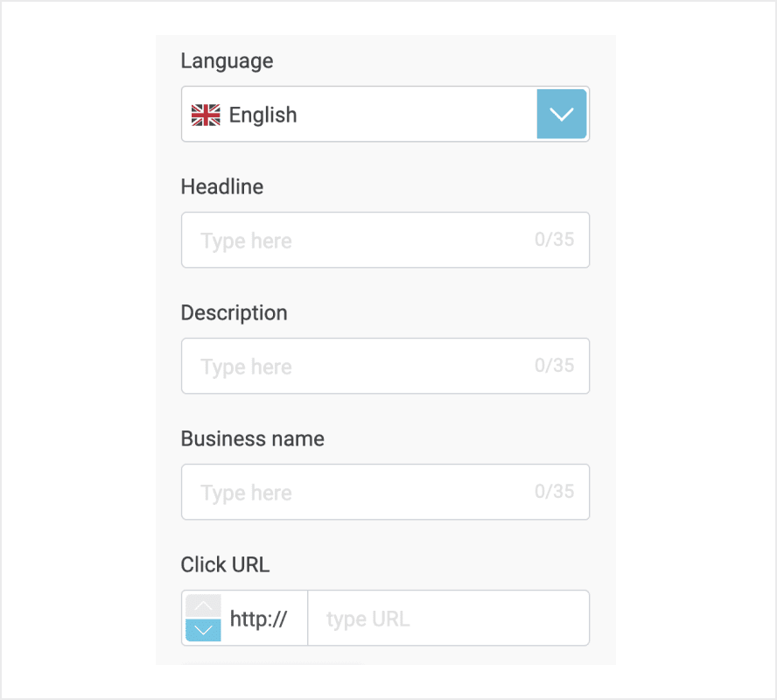Click the Click URL label
Viewport: 777px width, 700px height.
224,564
